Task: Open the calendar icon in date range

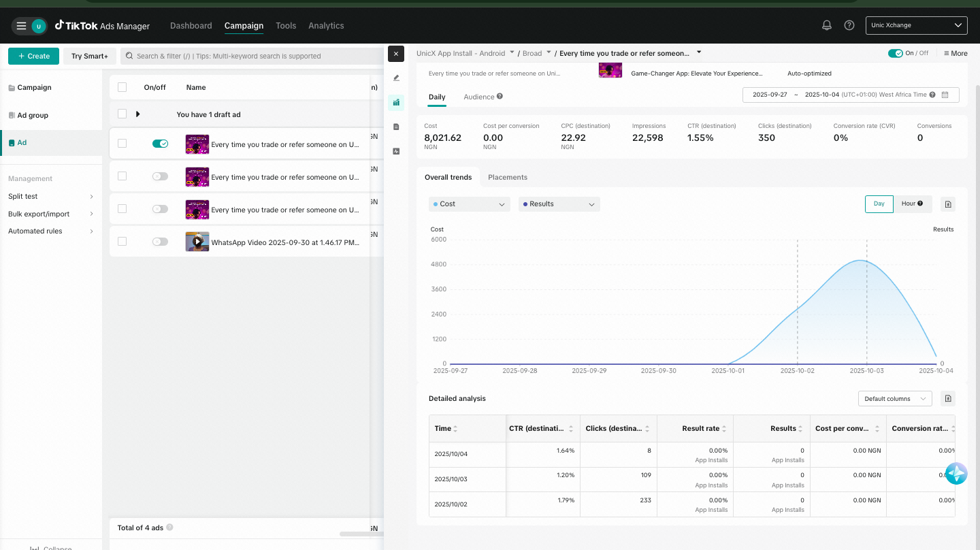Action: click(x=945, y=95)
